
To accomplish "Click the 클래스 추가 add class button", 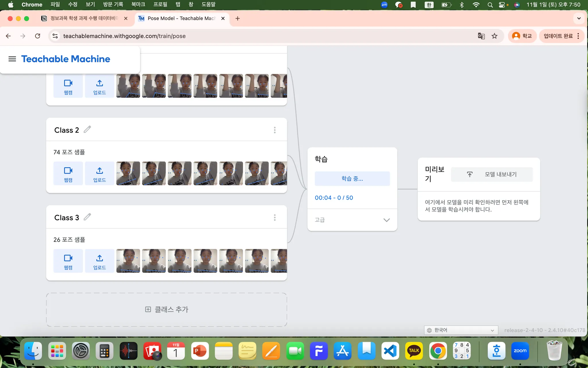I will [x=167, y=310].
